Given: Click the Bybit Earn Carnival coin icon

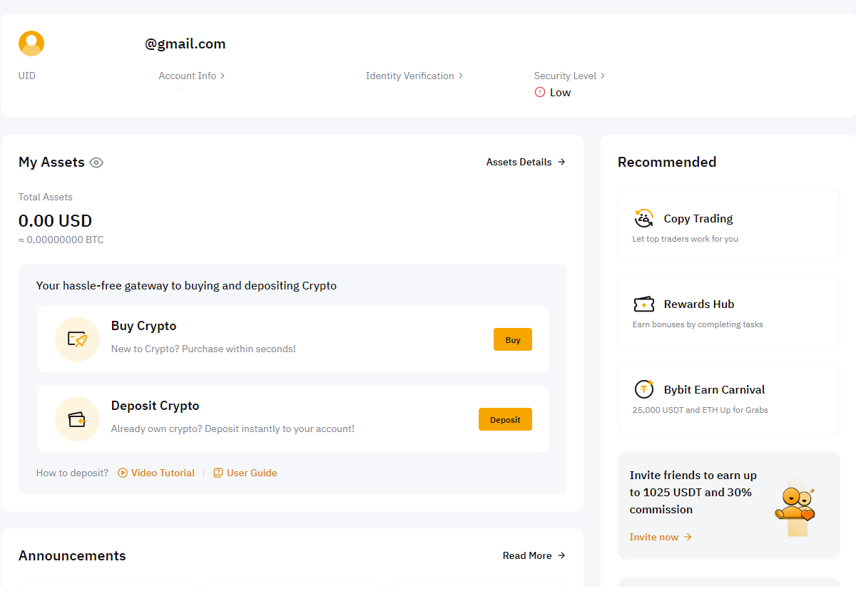Looking at the screenshot, I should (644, 389).
